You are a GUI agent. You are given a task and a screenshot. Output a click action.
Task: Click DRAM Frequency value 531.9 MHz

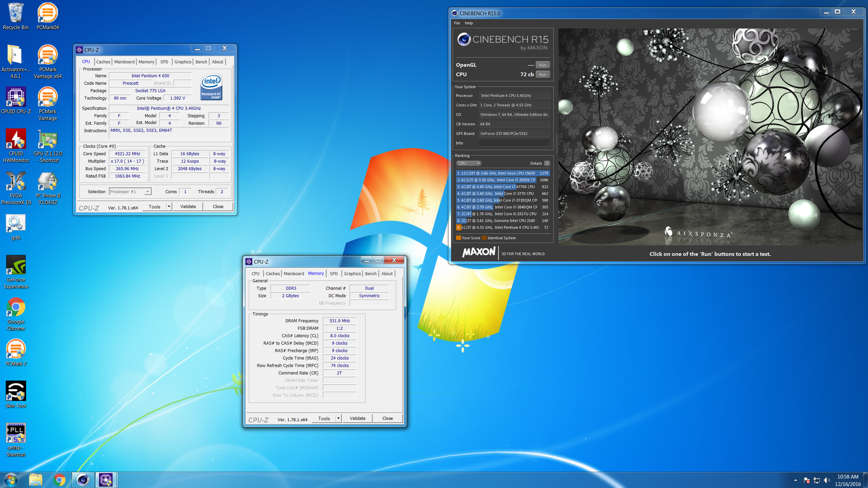(x=339, y=321)
